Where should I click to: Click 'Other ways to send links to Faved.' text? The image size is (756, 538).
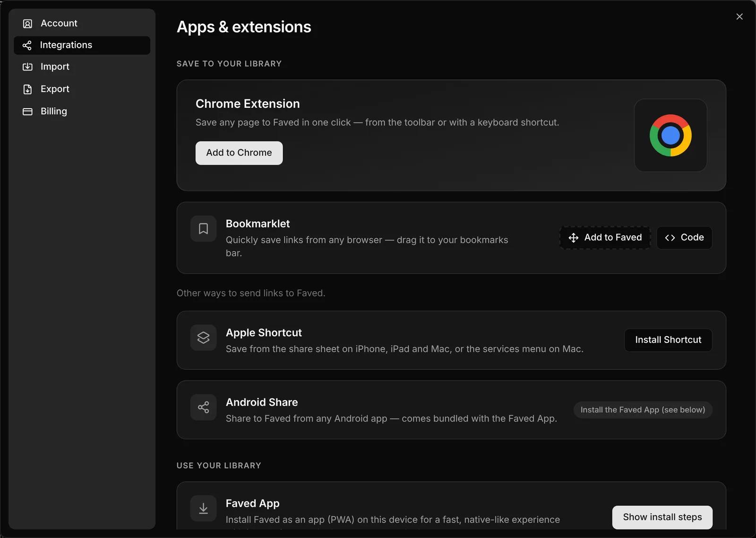tap(251, 293)
